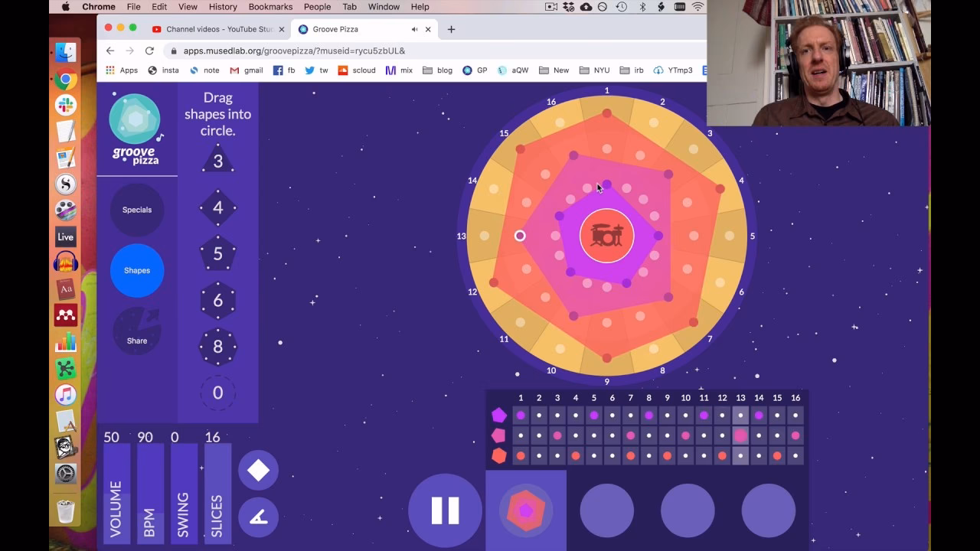This screenshot has width=980, height=551.
Task: Select the hexagon shape labeled 6
Action: (x=217, y=300)
